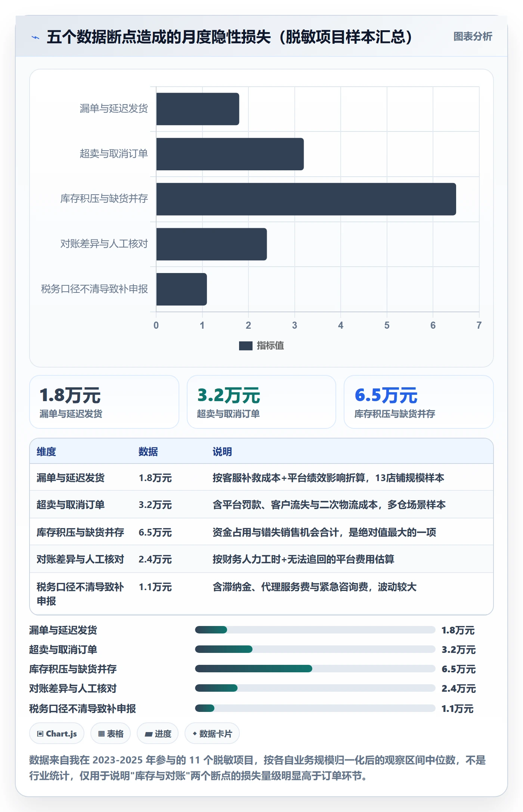Select the Chart.js tag chip
Image resolution: width=523 pixels, height=812 pixels.
coord(57,734)
